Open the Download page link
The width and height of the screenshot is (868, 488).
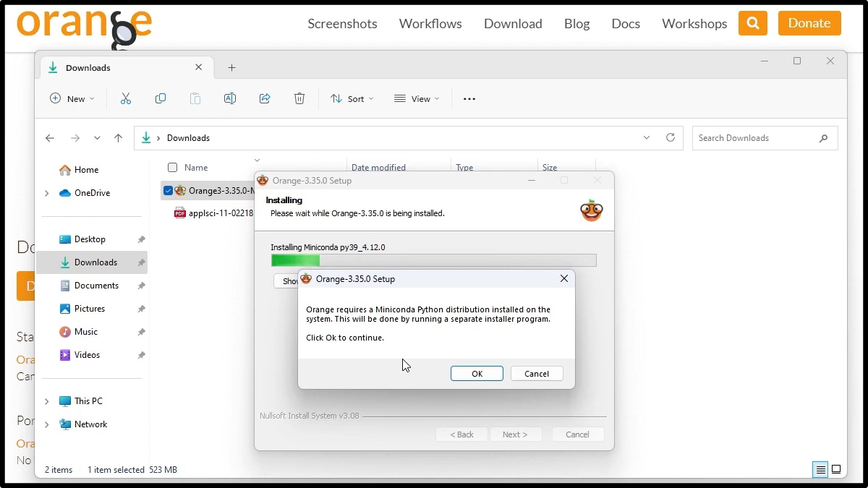[513, 24]
